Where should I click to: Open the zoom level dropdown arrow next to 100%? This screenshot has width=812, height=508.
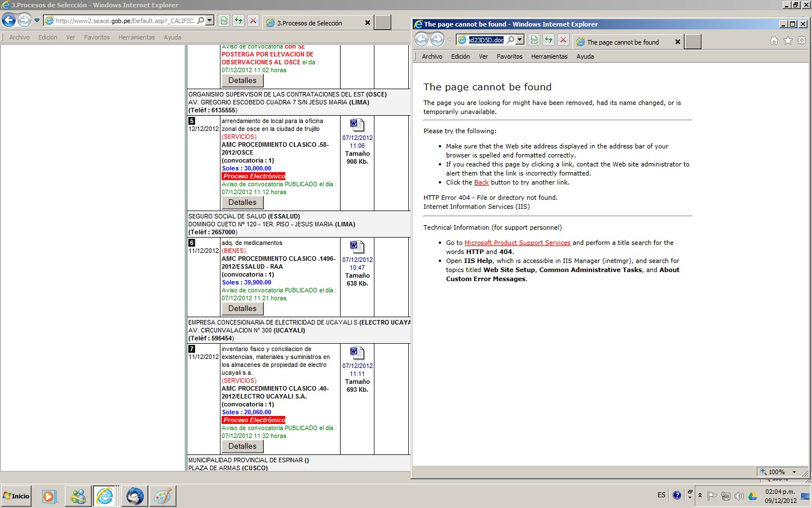(794, 472)
